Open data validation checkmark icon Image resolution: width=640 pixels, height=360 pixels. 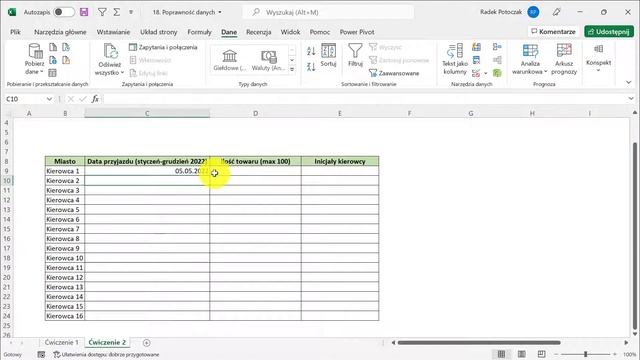coord(476,73)
